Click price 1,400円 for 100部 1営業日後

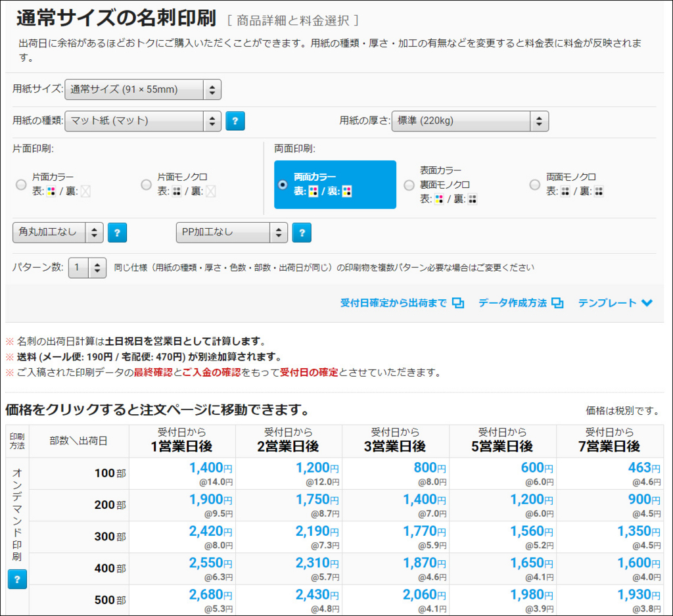(211, 468)
